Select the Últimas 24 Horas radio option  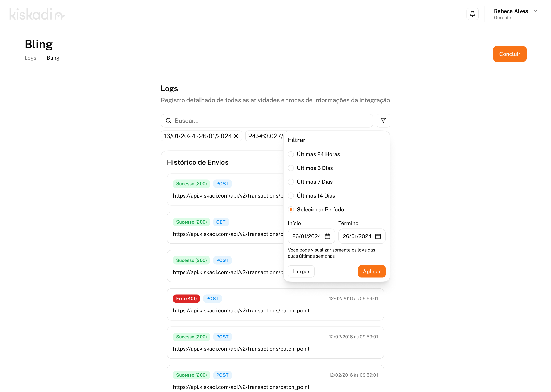tap(291, 154)
